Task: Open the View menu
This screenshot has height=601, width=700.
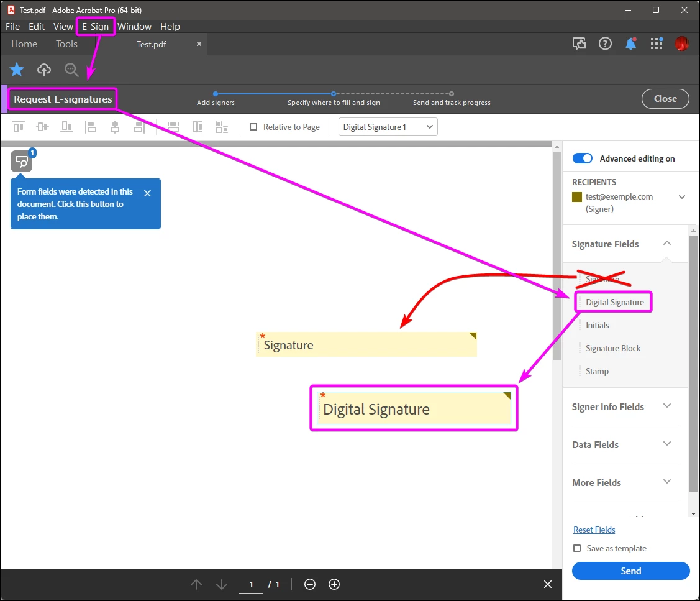Action: pyautogui.click(x=63, y=27)
